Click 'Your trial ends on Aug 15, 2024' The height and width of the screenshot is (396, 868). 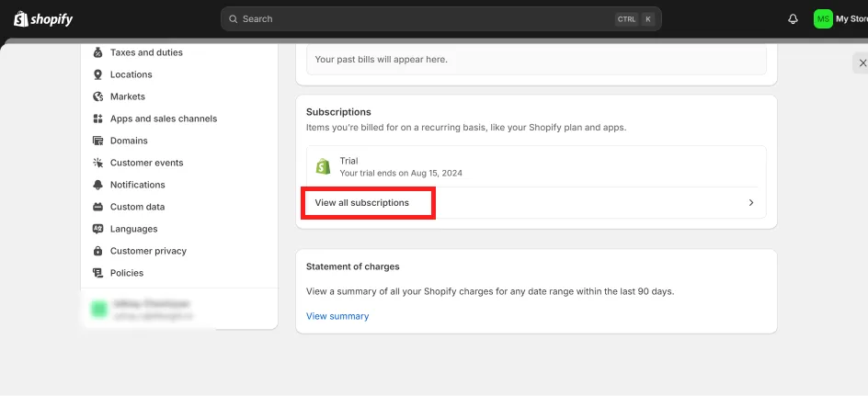coord(401,173)
